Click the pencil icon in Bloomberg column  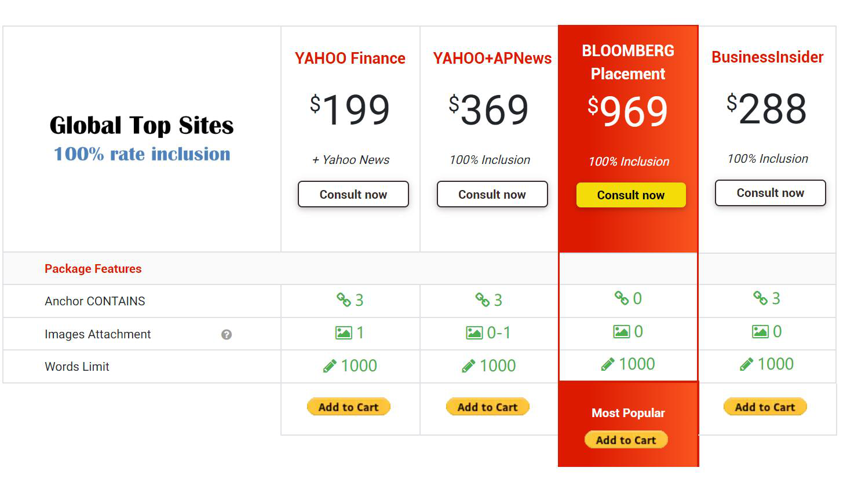(x=608, y=364)
